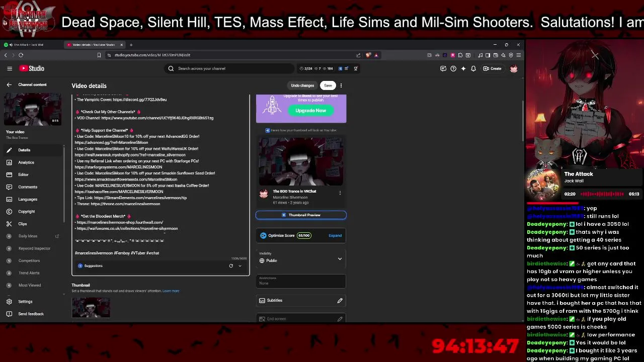Click the Thumbnail Preview button
The width and height of the screenshot is (644, 362).
pyautogui.click(x=301, y=215)
